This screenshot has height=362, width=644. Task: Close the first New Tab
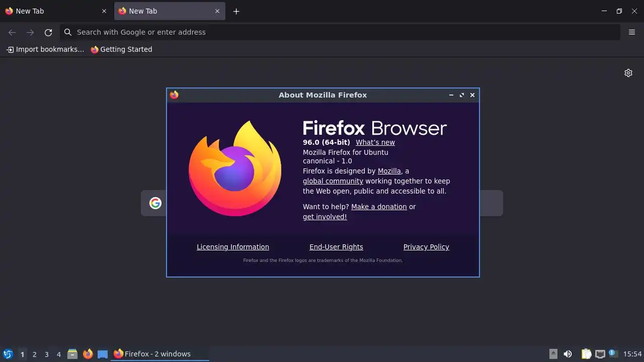coord(104,11)
